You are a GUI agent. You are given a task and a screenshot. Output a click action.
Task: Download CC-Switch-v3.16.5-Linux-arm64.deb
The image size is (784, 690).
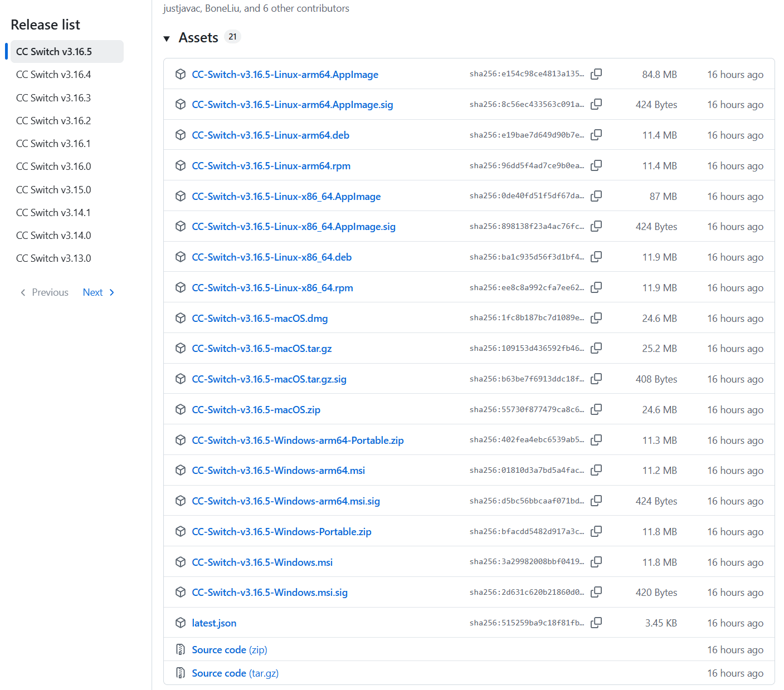point(270,135)
